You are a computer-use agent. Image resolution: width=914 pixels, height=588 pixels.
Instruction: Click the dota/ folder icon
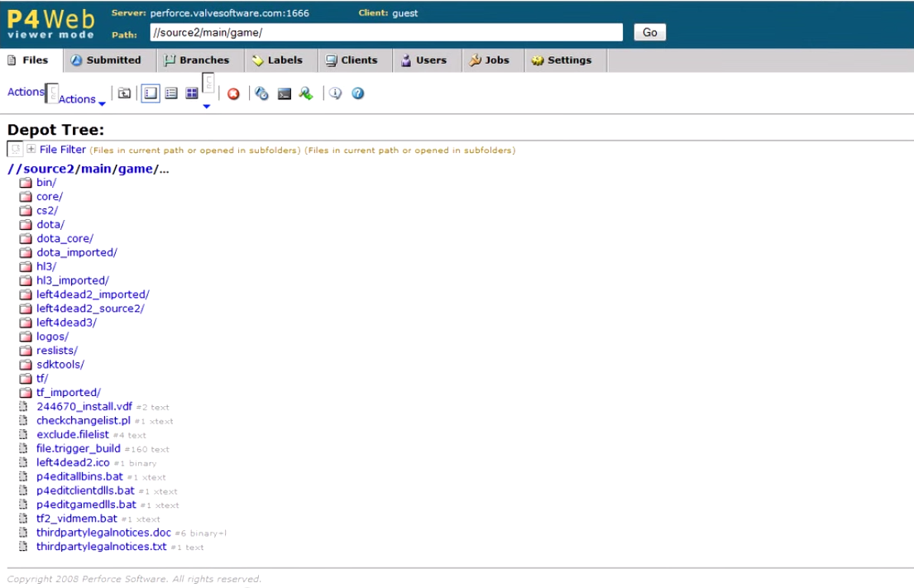[x=25, y=224]
